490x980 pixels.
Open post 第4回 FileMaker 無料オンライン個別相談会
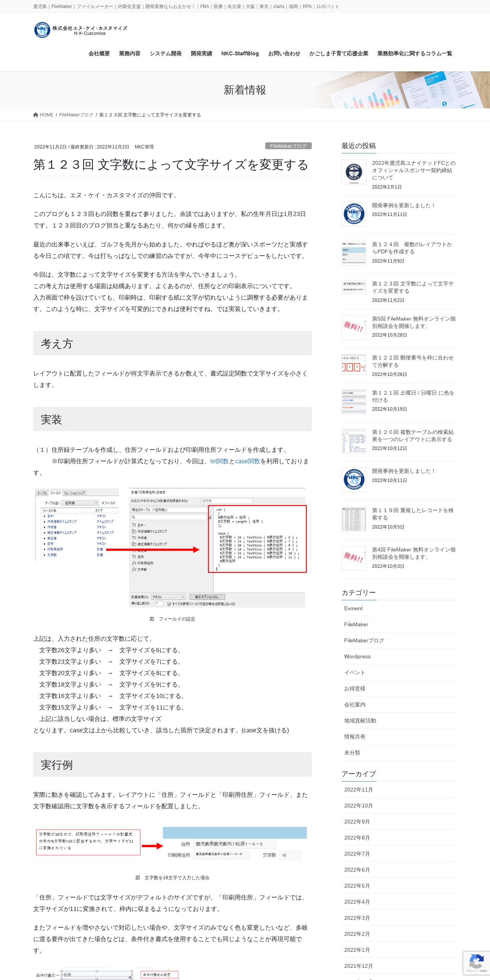pos(414,553)
